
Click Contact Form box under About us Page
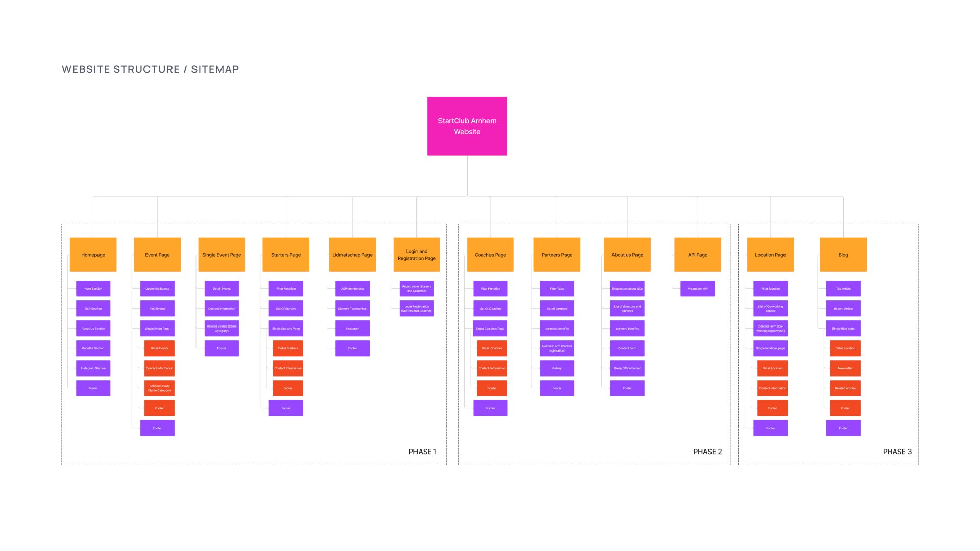[x=627, y=348]
